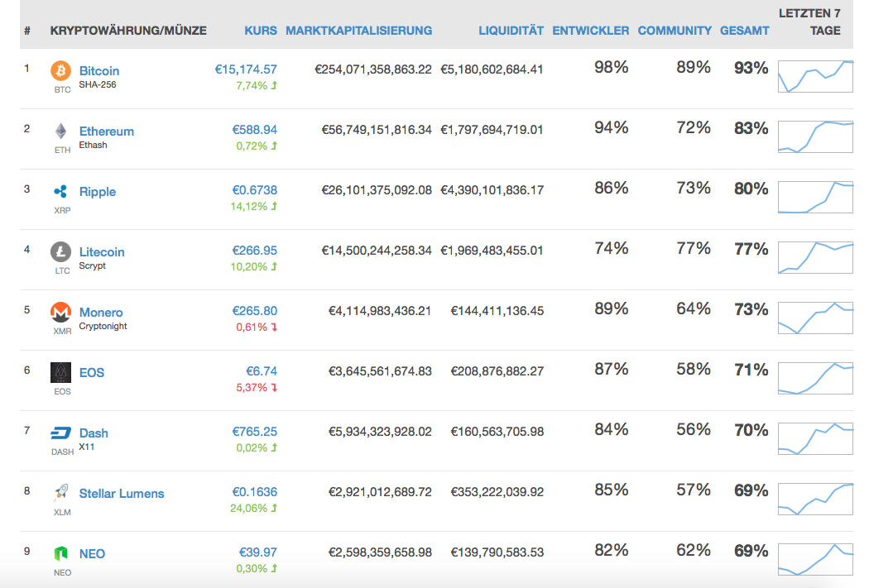Click Bitcoin total score 93%

point(751,68)
